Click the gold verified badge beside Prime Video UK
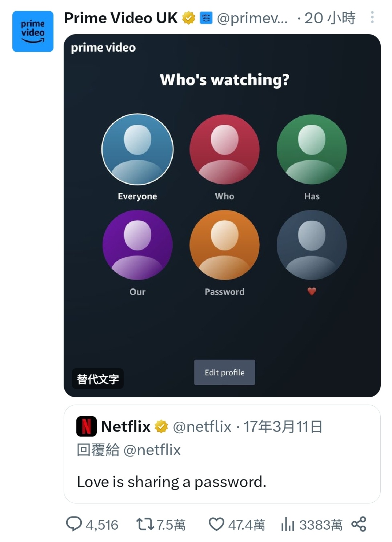The width and height of the screenshot is (392, 542). (188, 18)
